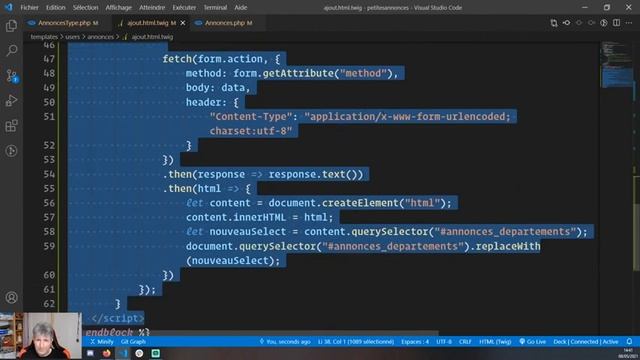Open the notifications bell in status bar
The image size is (640, 360).
629,342
